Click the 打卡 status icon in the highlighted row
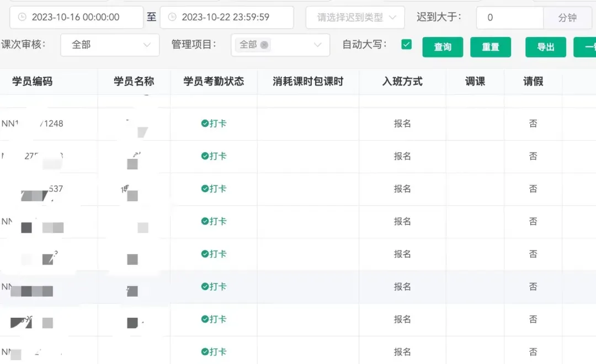Screen dimensions: 596x364 205,287
